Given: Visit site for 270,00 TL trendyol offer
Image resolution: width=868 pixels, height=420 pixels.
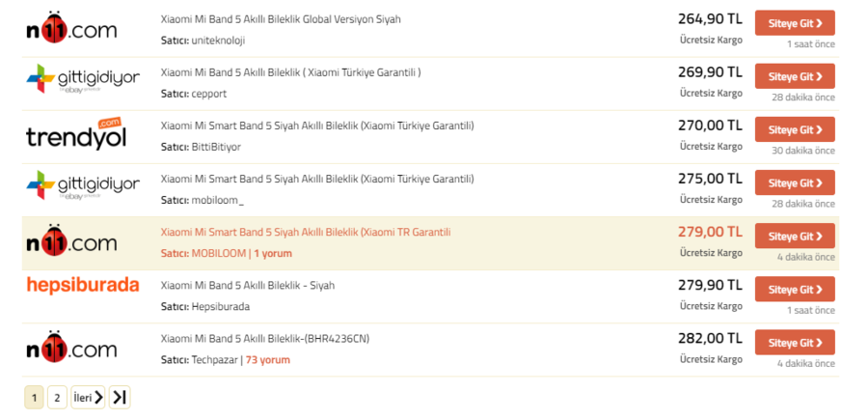Looking at the screenshot, I should point(795,129).
